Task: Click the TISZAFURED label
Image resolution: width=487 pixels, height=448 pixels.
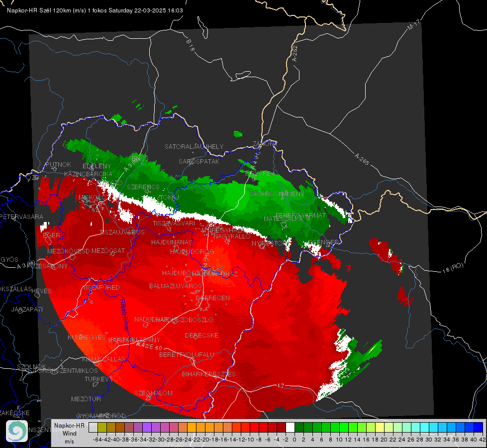Action: pos(101,287)
